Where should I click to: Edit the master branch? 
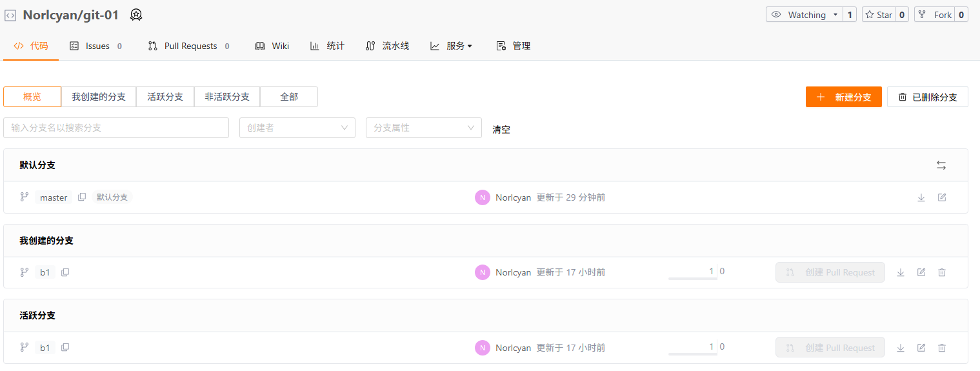click(x=942, y=197)
